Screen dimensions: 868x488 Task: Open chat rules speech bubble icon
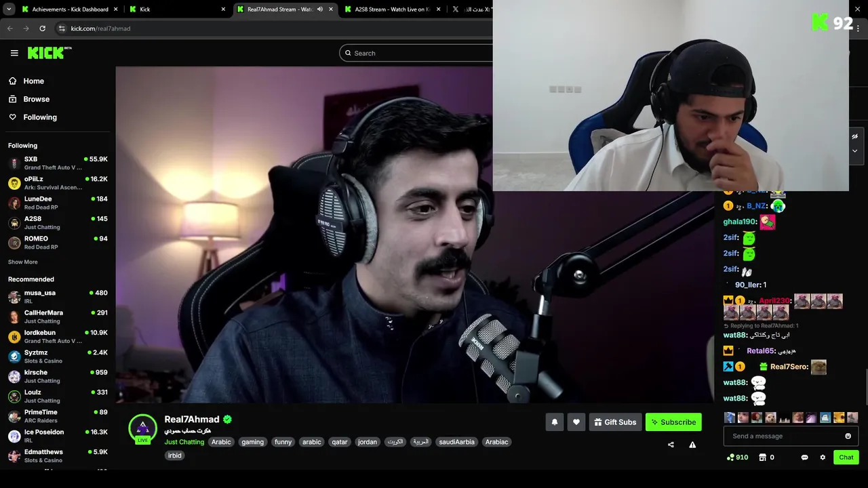(x=804, y=457)
